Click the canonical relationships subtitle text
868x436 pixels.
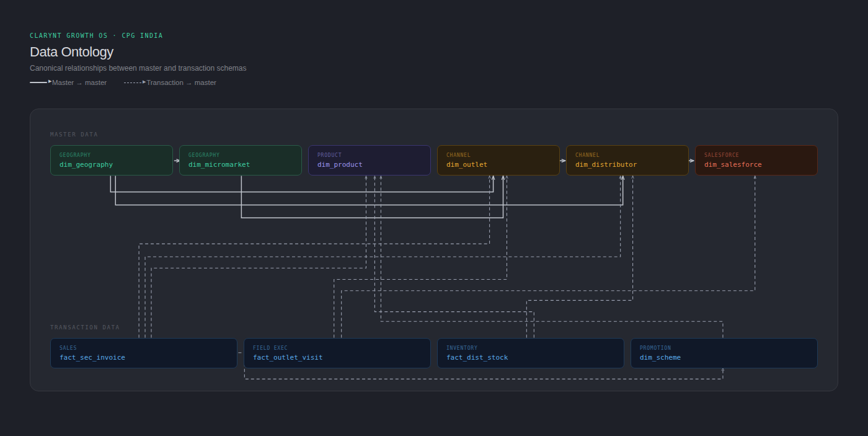coord(138,68)
